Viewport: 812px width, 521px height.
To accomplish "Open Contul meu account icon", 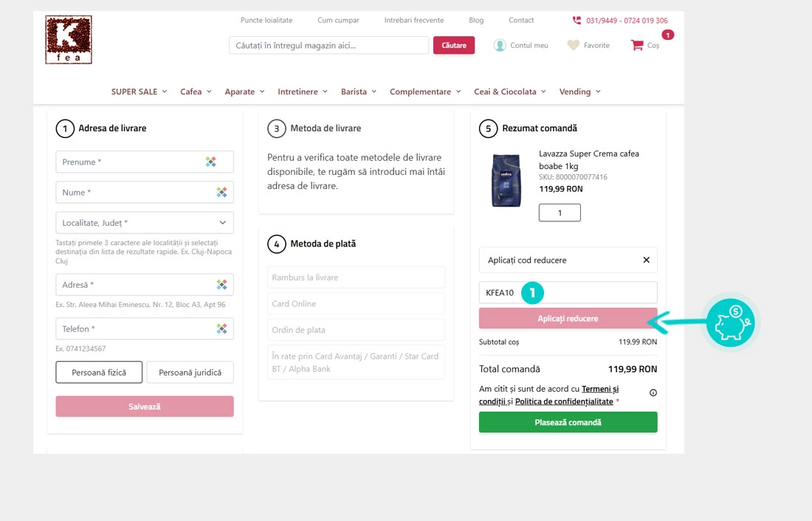I will tap(500, 45).
